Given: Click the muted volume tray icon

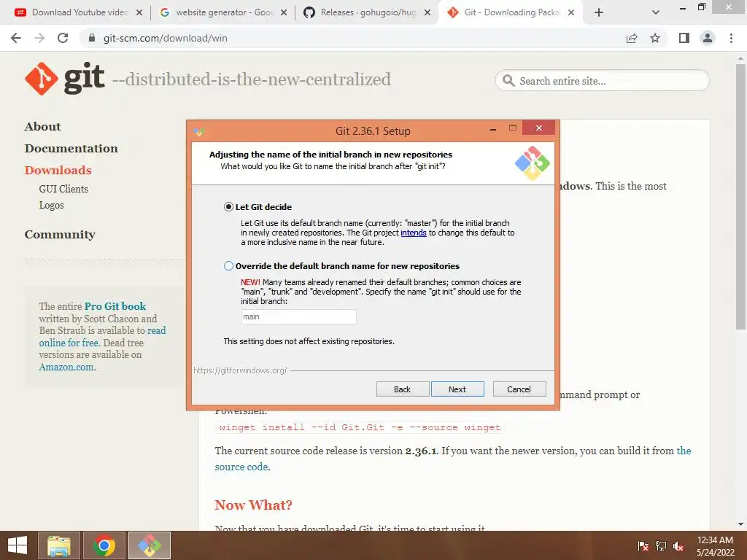Looking at the screenshot, I should (679, 545).
